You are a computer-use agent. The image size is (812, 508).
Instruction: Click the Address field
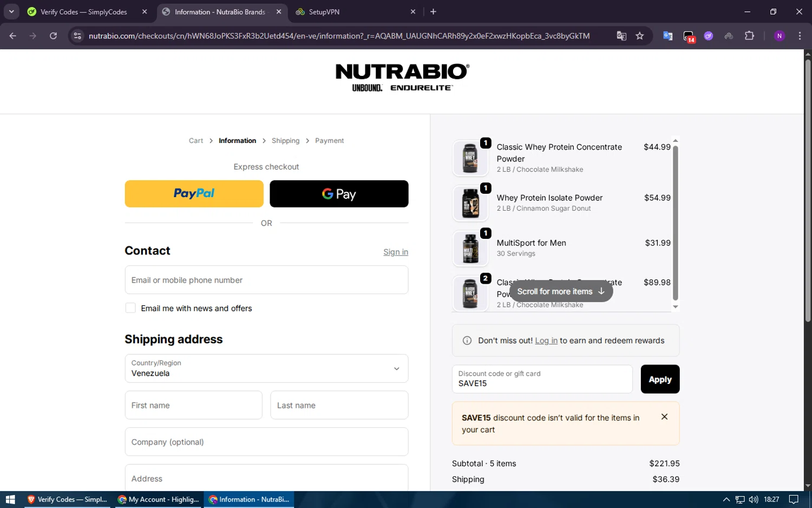(266, 478)
